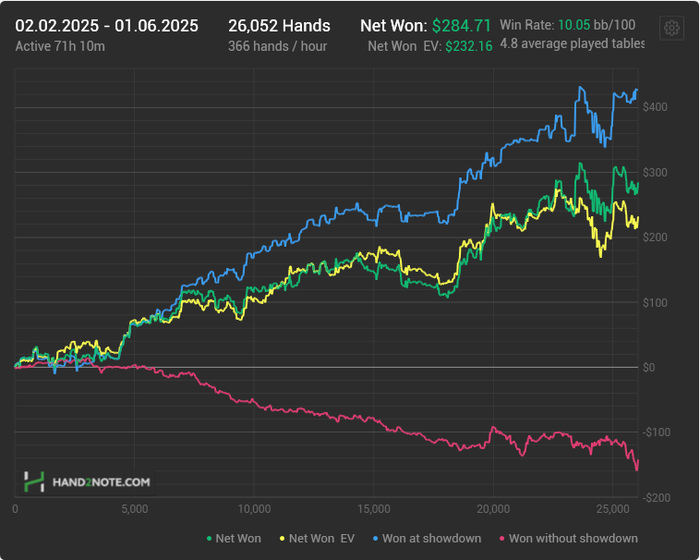Screen dimensions: 700x560
Task: Click the 5,000 x-axis label
Action: 135,509
